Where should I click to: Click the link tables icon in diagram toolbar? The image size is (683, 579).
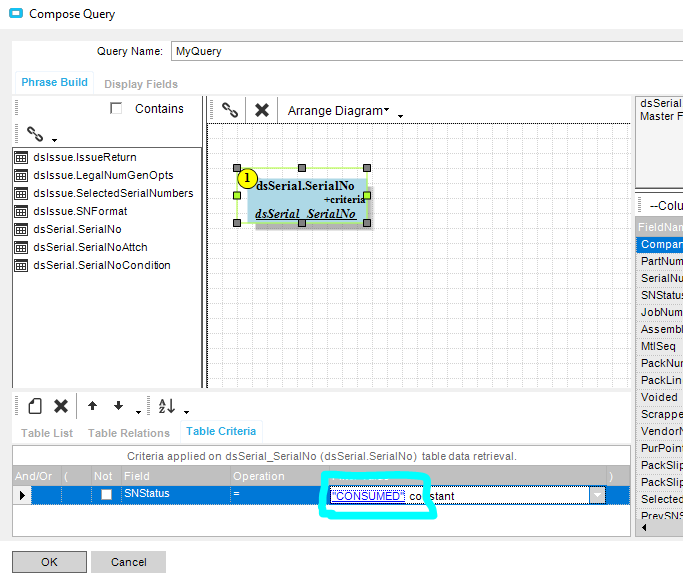[x=230, y=110]
